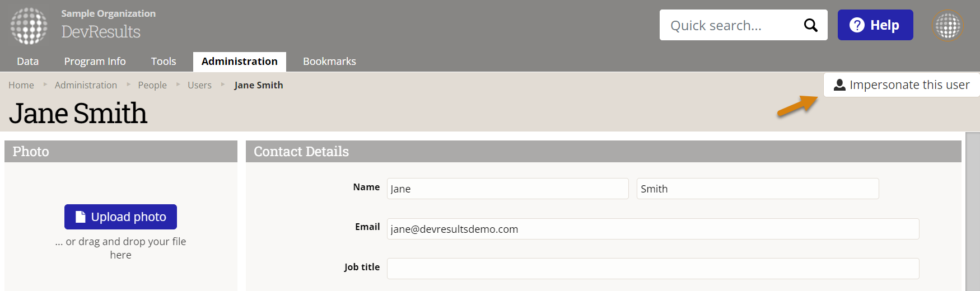Click the magnifying glass search icon

(810, 25)
